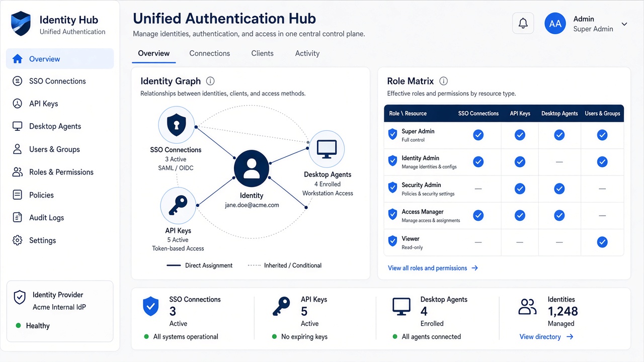
Task: Click the Settings gear icon
Action: pos(18,240)
